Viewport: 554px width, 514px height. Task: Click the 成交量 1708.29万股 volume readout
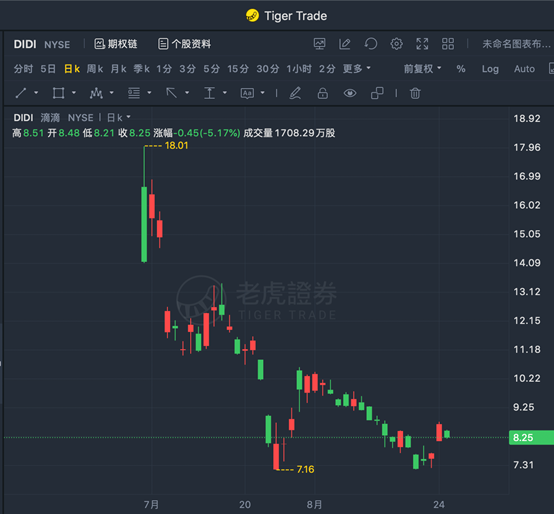point(289,133)
